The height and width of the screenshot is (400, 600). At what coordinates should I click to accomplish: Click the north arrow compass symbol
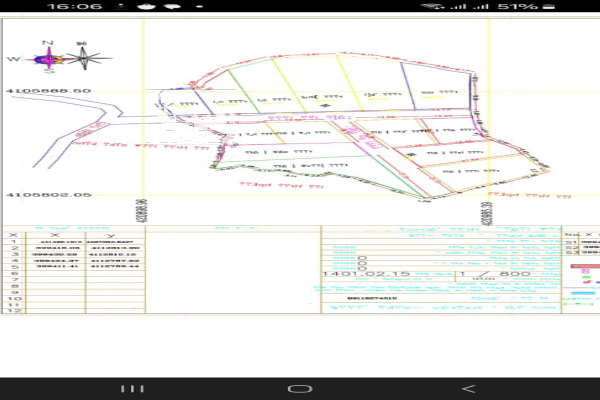pos(50,58)
